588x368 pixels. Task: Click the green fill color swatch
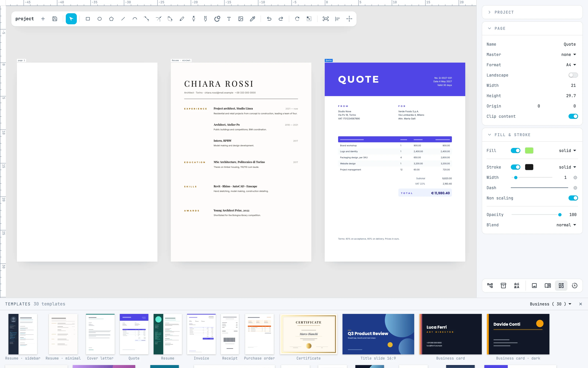(x=529, y=151)
